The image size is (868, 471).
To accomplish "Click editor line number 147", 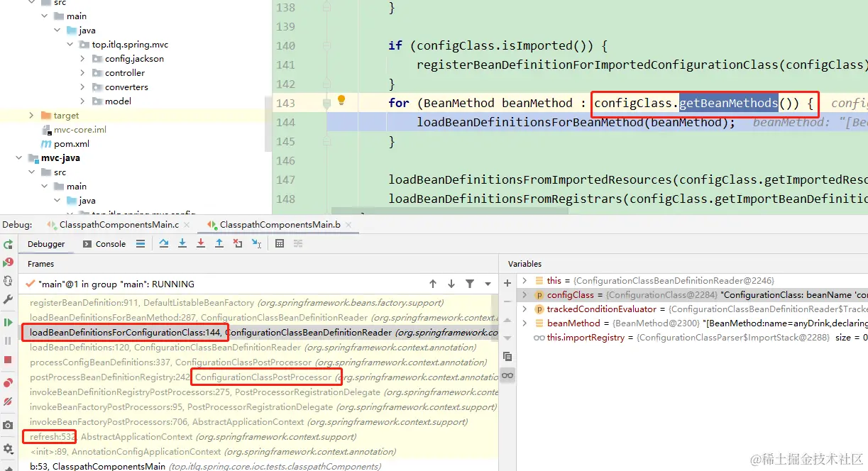I will pos(285,179).
